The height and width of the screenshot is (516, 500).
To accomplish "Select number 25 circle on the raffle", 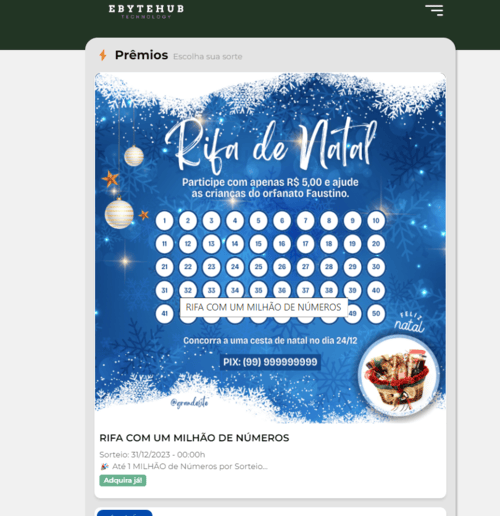I will [x=258, y=267].
